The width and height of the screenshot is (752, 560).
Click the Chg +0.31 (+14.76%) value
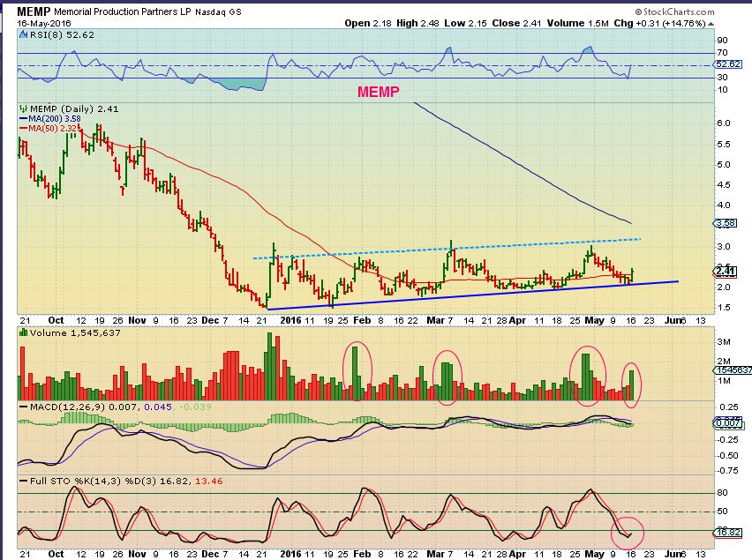(660, 23)
